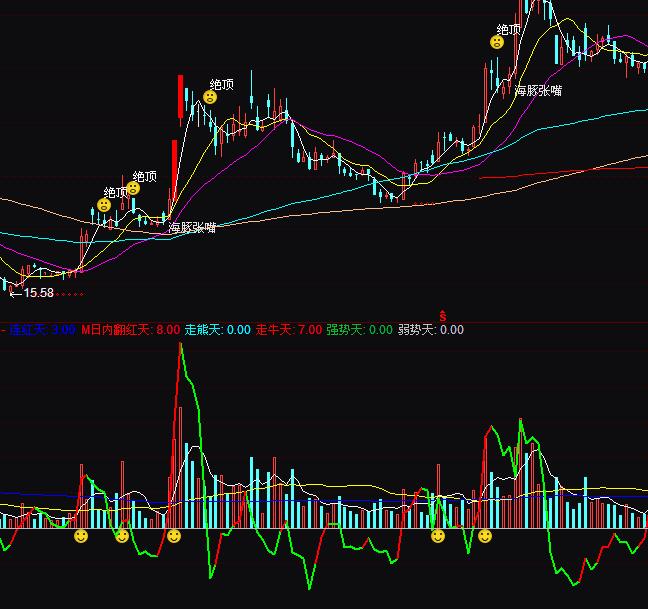Screen dimensions: 648x609
Task: Click the leftmost sad face on price chart
Action: point(103,205)
